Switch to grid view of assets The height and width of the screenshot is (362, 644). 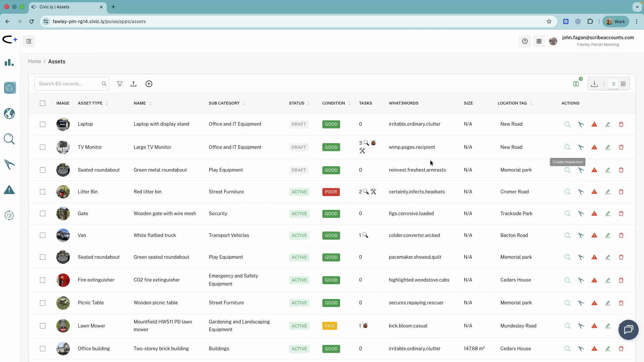tap(624, 84)
